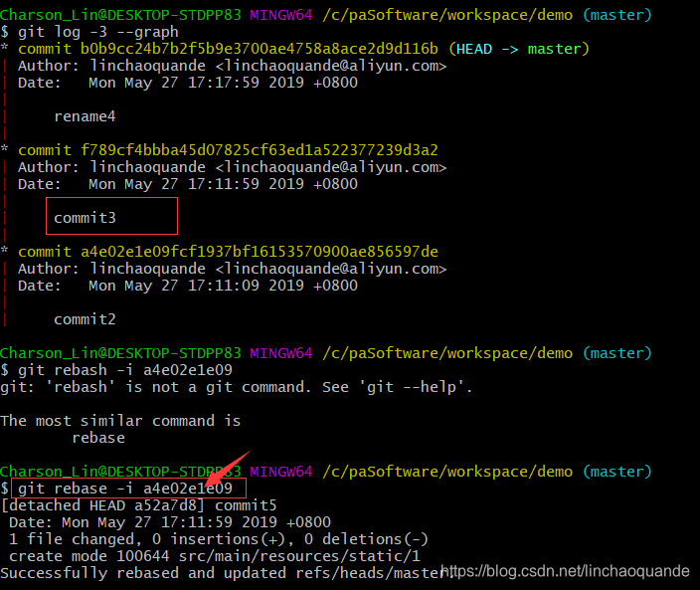Select commit hash a4e02e1e09fcf1937bf16153570900ae856597de
700x590 pixels.
pos(260,252)
